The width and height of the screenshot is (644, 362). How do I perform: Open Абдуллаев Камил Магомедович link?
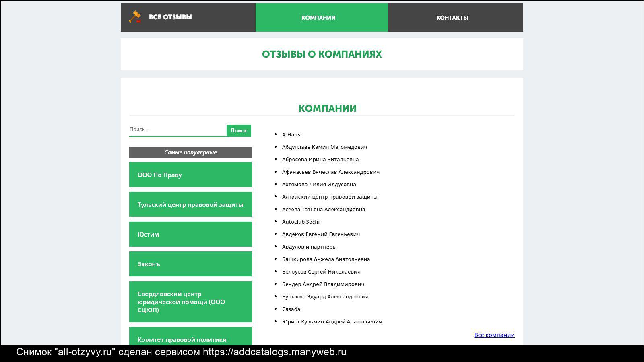(x=324, y=147)
